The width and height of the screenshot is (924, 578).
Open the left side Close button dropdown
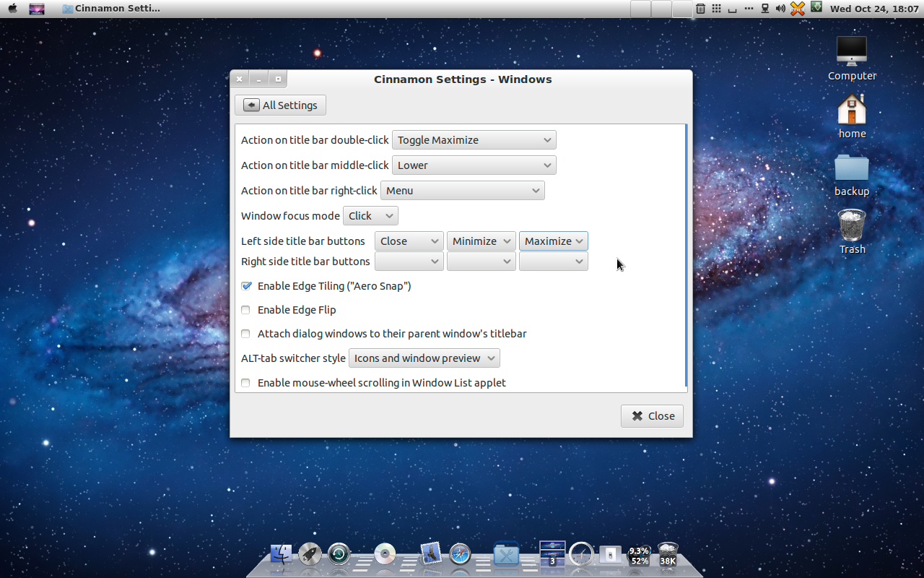point(409,241)
